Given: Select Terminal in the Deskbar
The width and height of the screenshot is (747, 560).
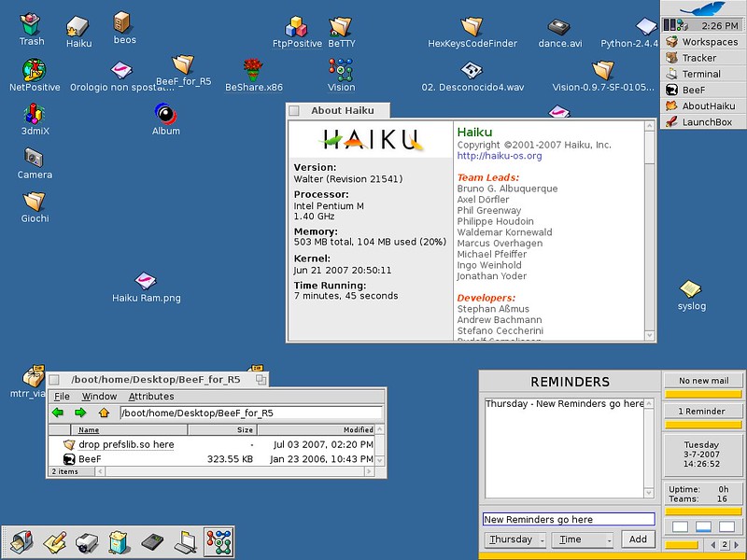Looking at the screenshot, I should click(x=703, y=74).
